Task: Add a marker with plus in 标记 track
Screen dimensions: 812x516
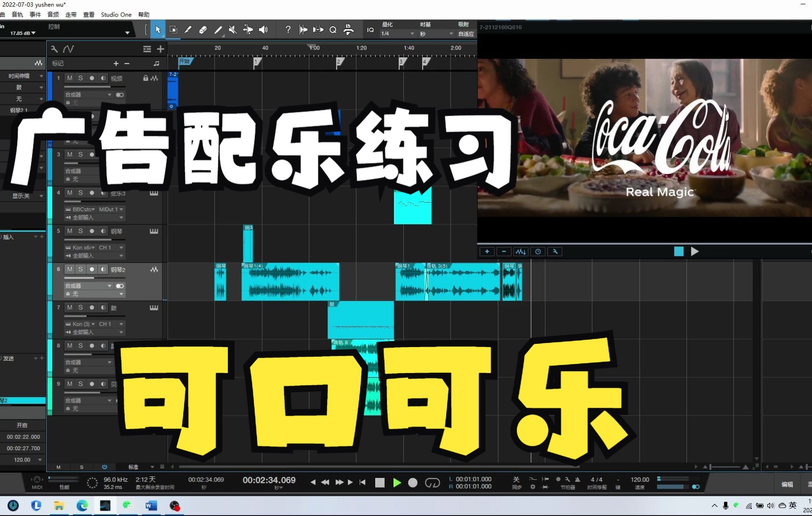Action: (116, 64)
